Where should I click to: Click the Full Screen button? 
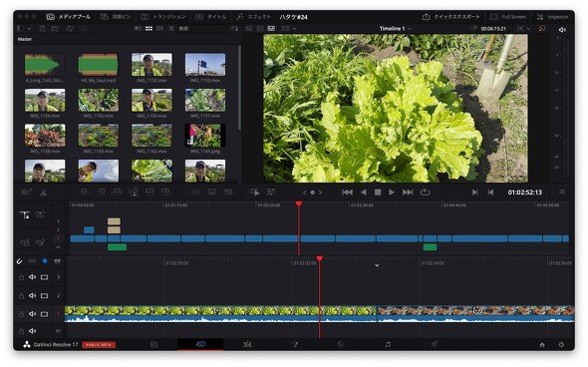(x=508, y=17)
